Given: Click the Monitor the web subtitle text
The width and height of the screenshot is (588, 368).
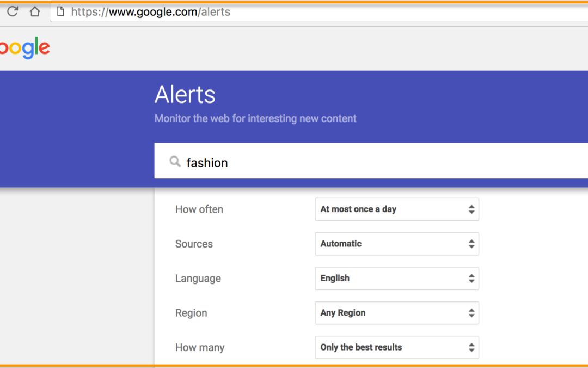Looking at the screenshot, I should click(x=255, y=119).
